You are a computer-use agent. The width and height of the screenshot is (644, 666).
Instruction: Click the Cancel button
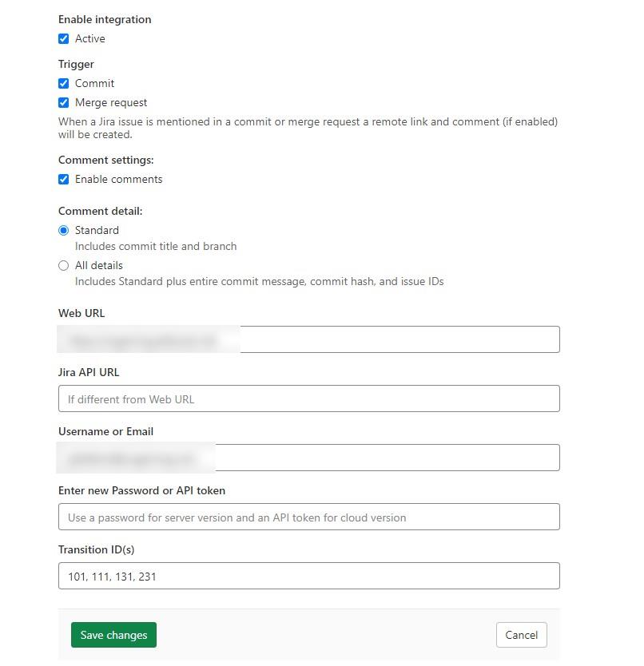(521, 635)
